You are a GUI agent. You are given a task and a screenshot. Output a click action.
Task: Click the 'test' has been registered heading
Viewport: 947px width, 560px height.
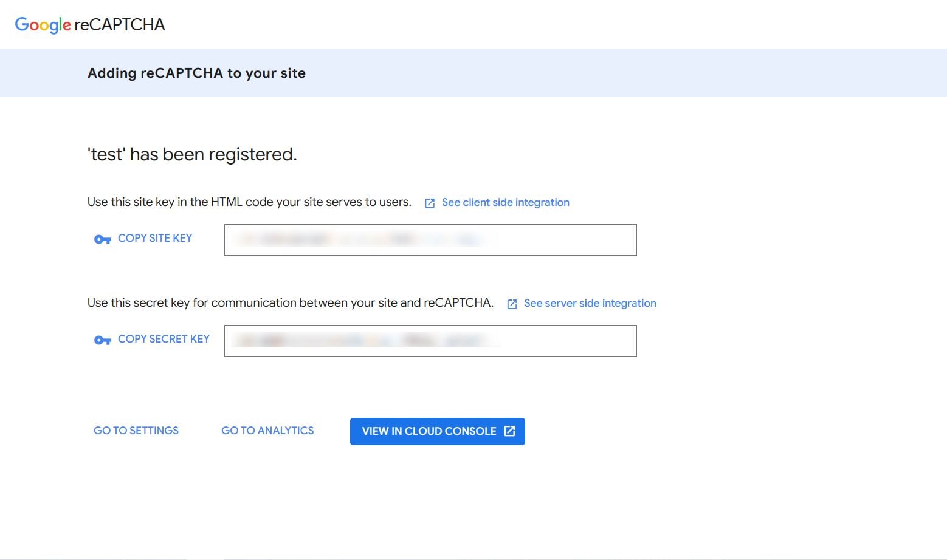pyautogui.click(x=192, y=154)
